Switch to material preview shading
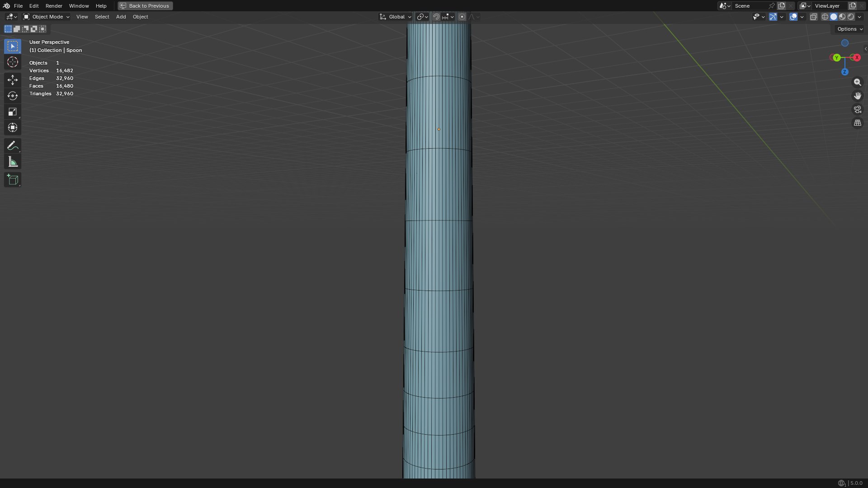The height and width of the screenshot is (488, 868). click(842, 17)
